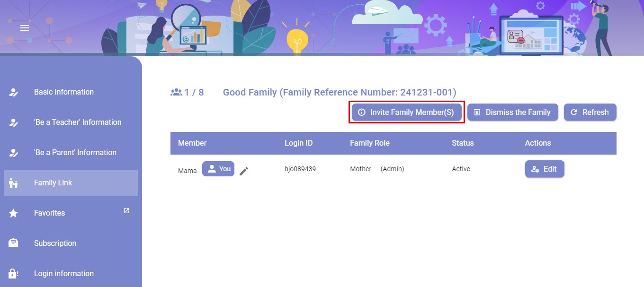Click the external link icon beside Favorites

126,211
